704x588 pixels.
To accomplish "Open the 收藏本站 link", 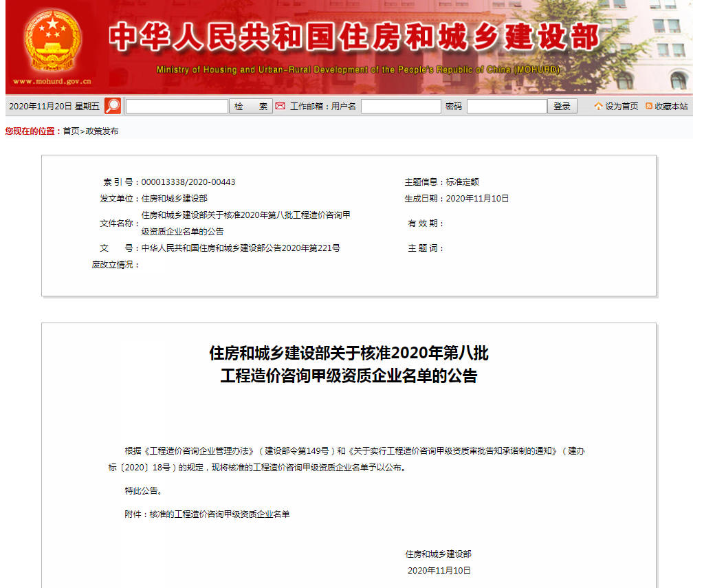I will coord(671,107).
